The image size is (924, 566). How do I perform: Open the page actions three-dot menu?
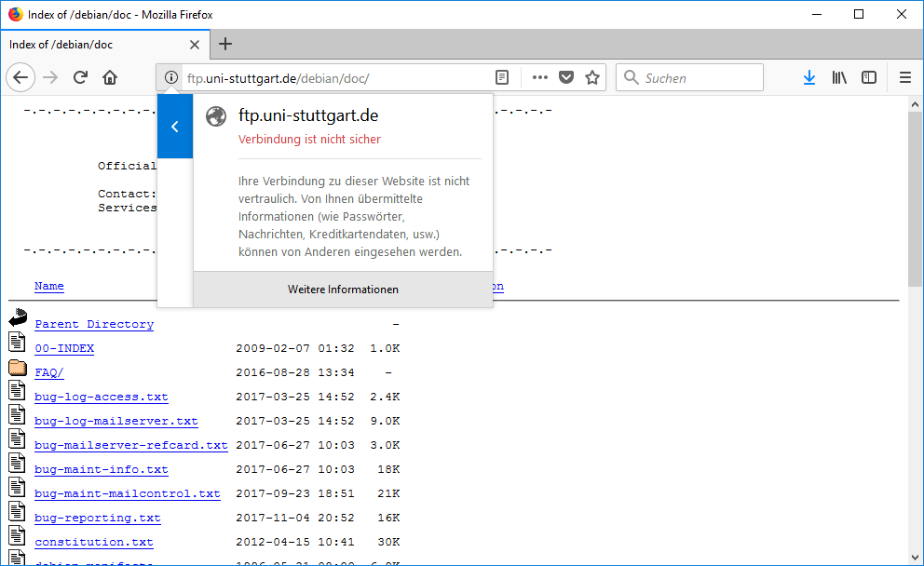pyautogui.click(x=540, y=77)
